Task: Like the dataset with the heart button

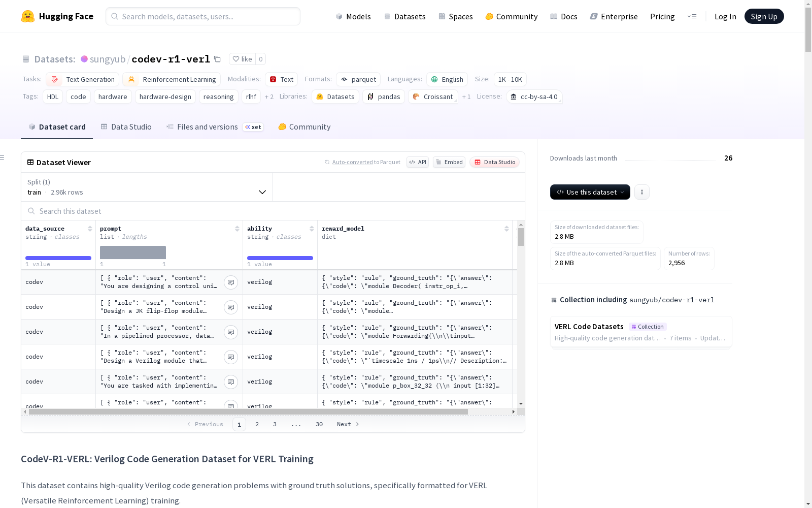Action: 242,59
